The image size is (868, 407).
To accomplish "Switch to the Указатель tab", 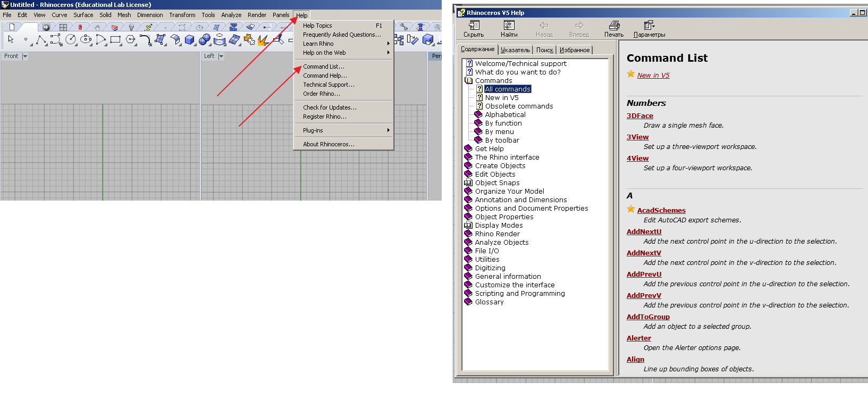I will 515,50.
